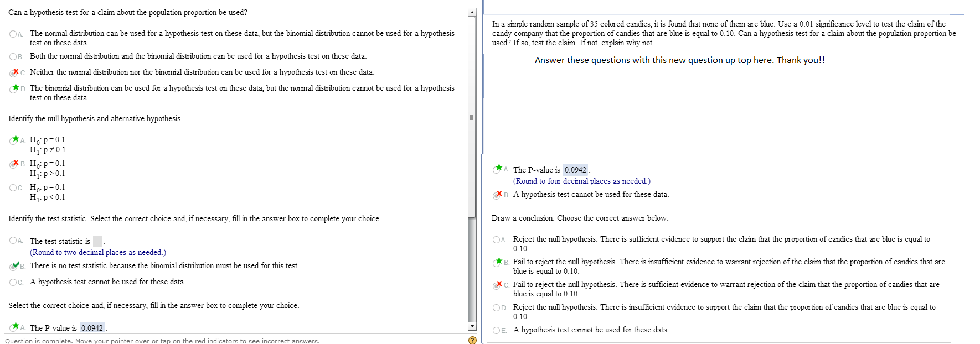
Task: Click 'Can a hypothesis test for a claim' question
Action: [x=128, y=12]
